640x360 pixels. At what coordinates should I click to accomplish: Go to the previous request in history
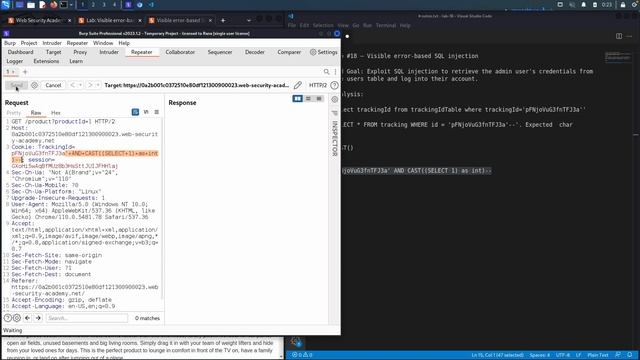[x=72, y=85]
